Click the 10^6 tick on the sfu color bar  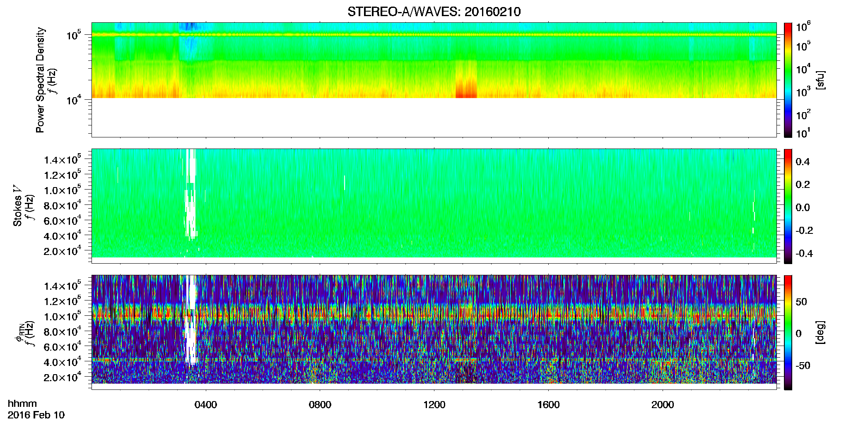pos(803,27)
